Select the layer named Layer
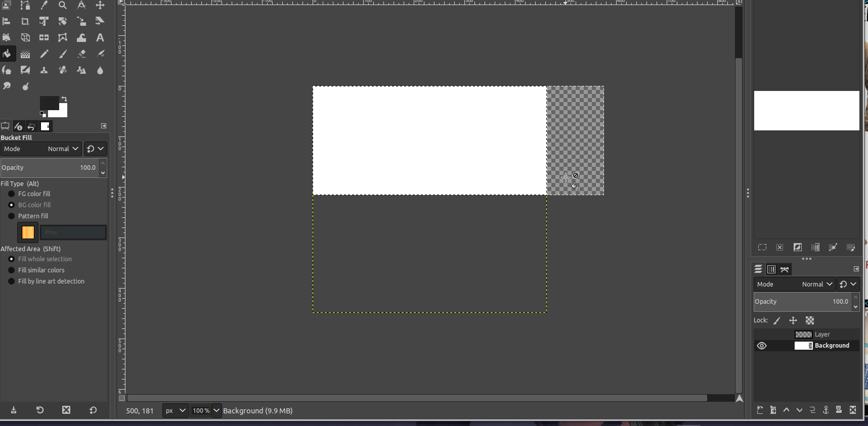This screenshot has height=426, width=868. [822, 335]
